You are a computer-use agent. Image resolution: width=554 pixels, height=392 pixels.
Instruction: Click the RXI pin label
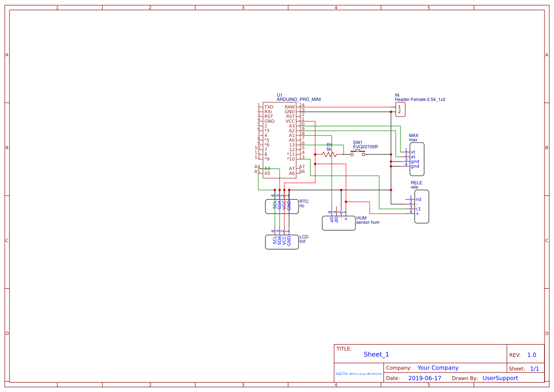268,112
